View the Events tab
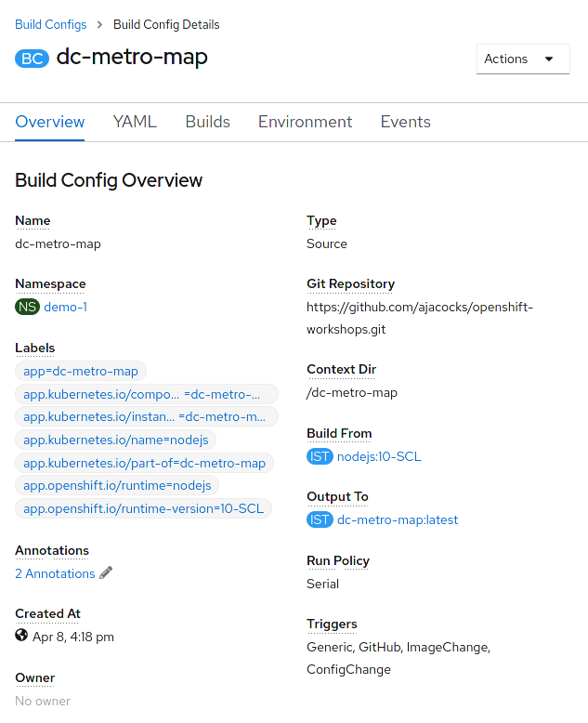The width and height of the screenshot is (588, 723). pyautogui.click(x=406, y=122)
